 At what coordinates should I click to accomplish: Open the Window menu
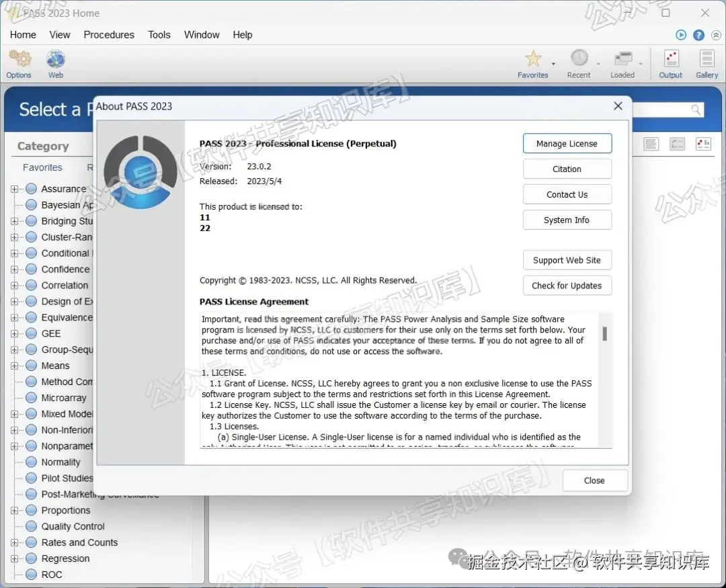tap(202, 35)
